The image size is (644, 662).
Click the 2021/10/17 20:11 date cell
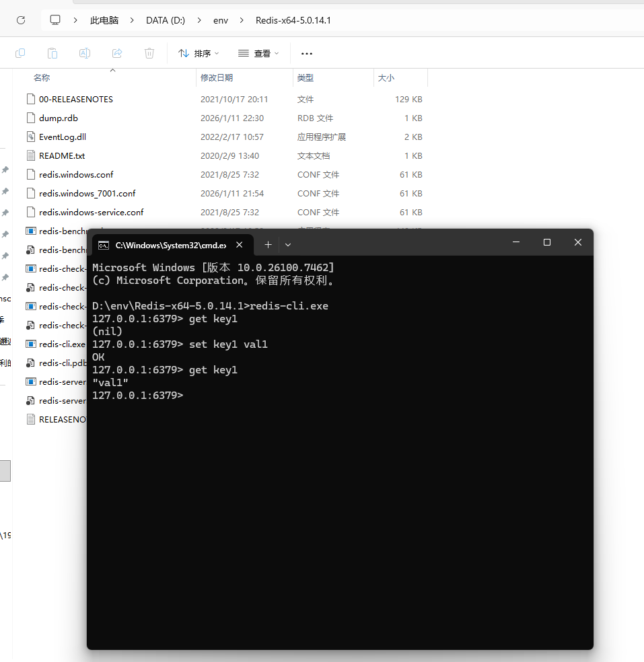click(x=234, y=99)
